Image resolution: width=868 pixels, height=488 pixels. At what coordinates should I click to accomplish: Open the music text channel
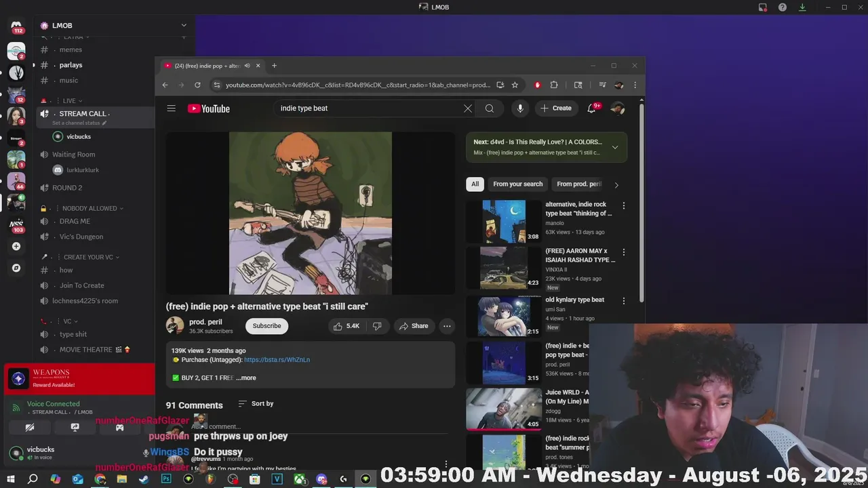click(x=68, y=81)
